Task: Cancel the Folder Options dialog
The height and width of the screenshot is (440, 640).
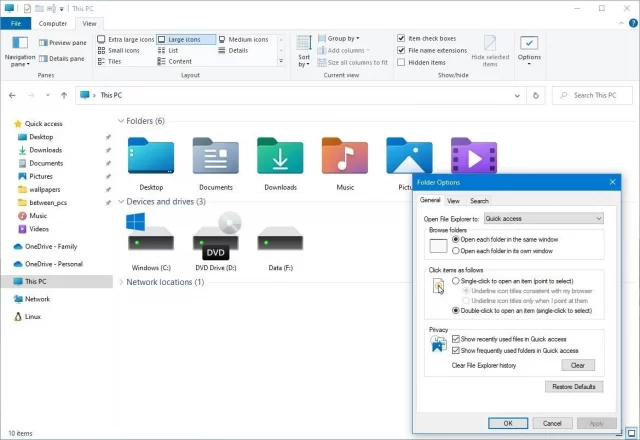Action: [552, 423]
